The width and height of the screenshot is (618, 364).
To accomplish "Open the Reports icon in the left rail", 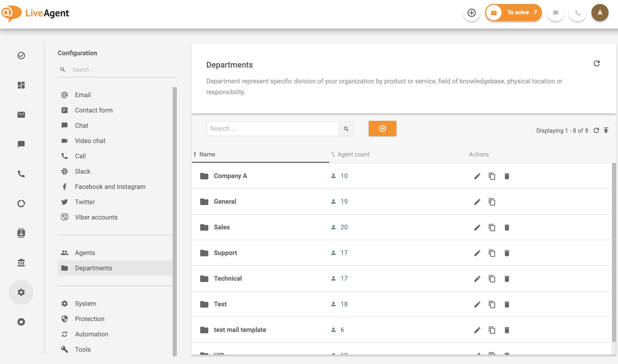I will (x=21, y=203).
